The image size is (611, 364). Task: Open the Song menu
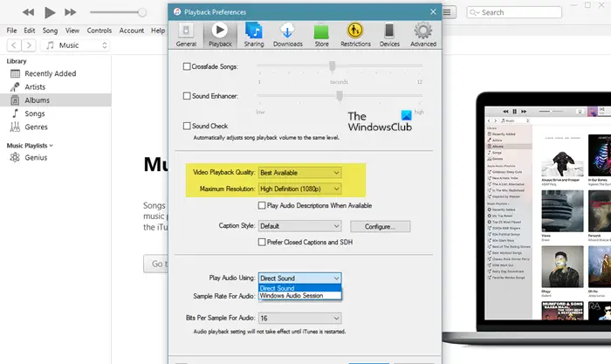50,31
